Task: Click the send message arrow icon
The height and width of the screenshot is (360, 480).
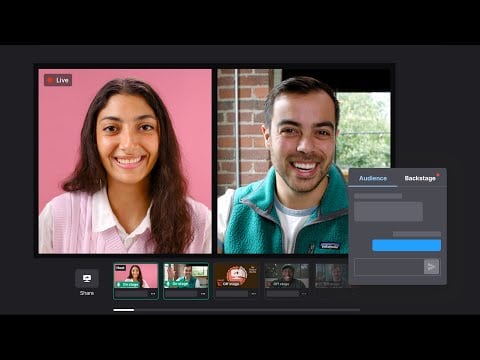Action: point(431,266)
